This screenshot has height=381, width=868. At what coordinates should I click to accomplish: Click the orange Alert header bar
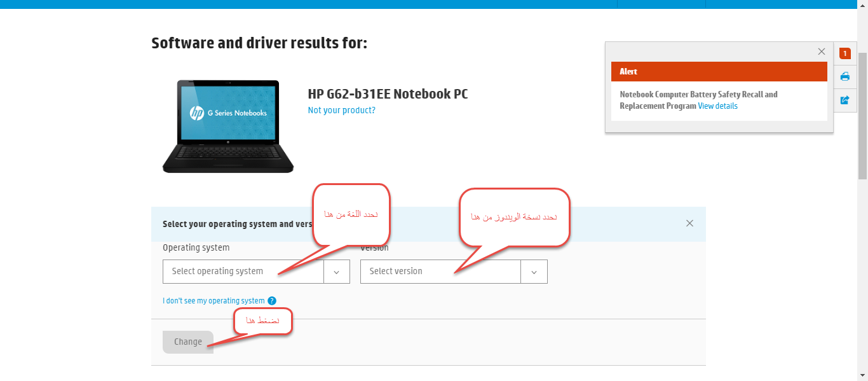click(x=719, y=71)
